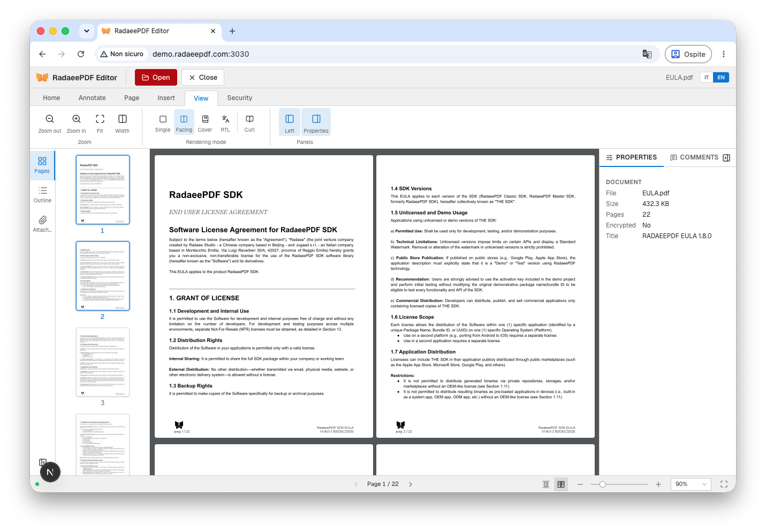Image resolution: width=766 pixels, height=532 pixels.
Task: Choose the Width fit icon
Action: click(123, 119)
